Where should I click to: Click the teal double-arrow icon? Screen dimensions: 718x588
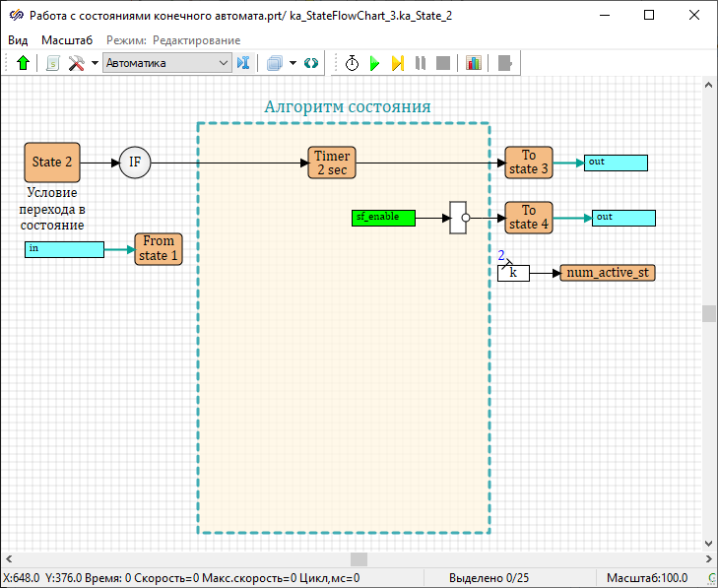[x=311, y=63]
